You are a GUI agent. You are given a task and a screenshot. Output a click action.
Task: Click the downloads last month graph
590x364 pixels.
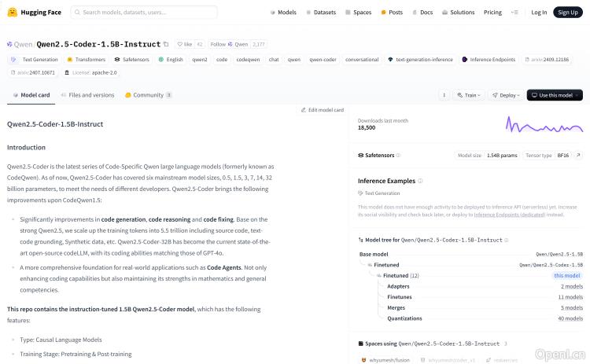(x=543, y=124)
